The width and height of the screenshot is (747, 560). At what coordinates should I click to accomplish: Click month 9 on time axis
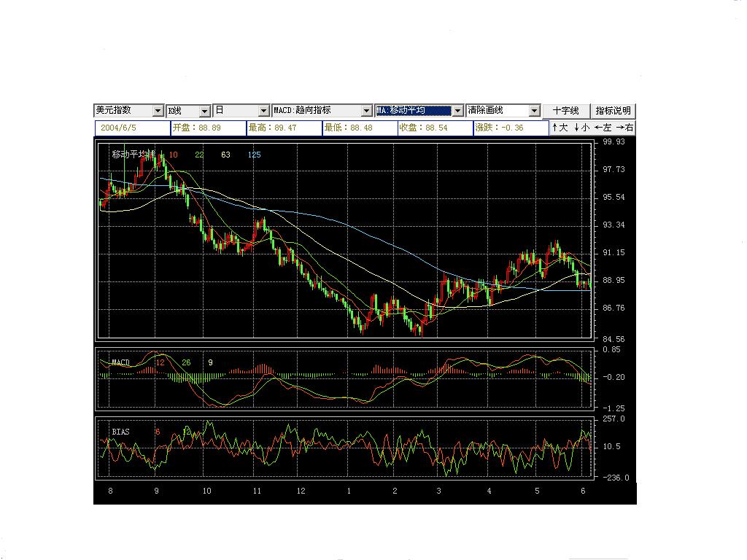(156, 491)
